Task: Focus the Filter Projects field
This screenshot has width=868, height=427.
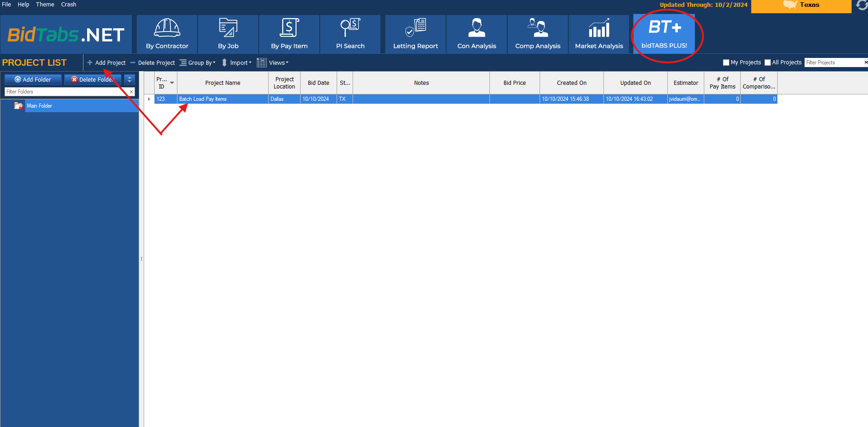Action: point(833,62)
